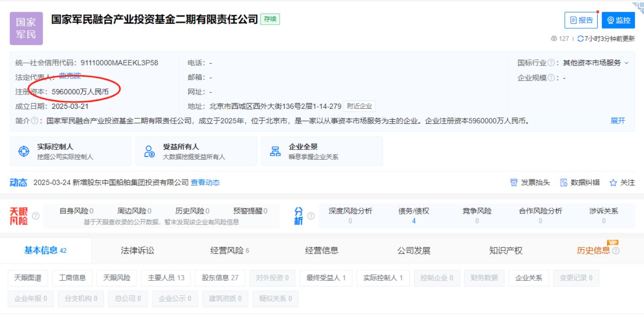Click the 债务/债权 count of 4
The image size is (644, 322).
click(414, 221)
